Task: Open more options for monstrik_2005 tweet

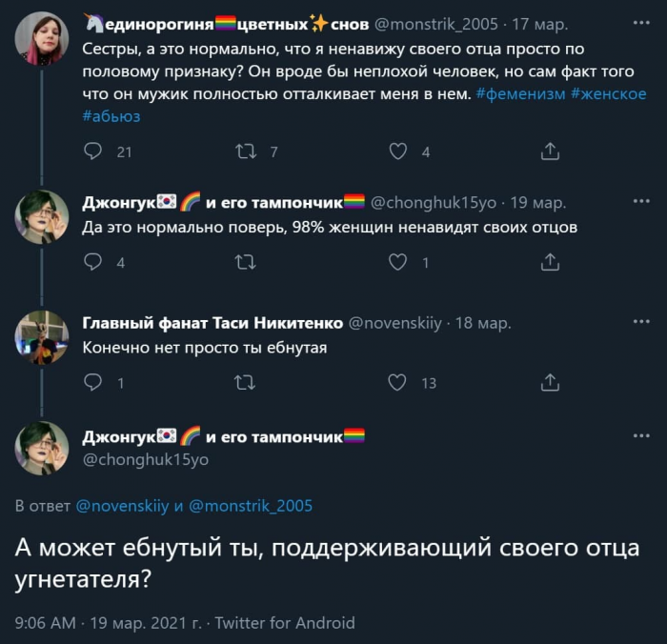Action: pyautogui.click(x=640, y=23)
